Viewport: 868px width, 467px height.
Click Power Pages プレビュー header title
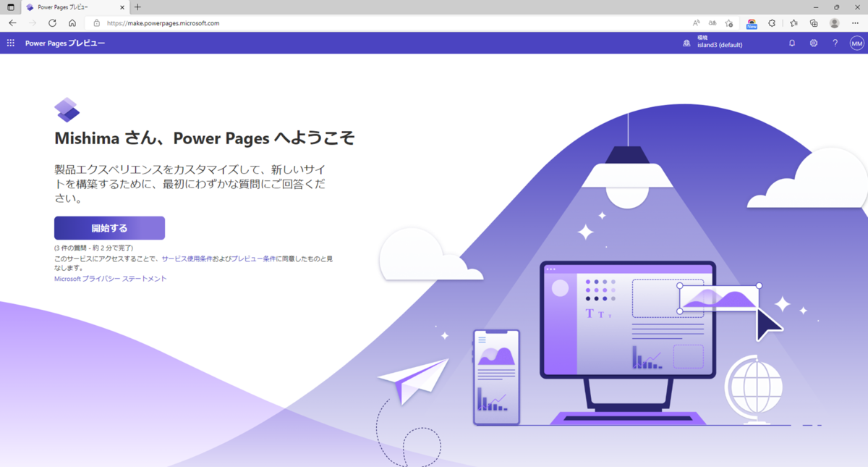65,43
